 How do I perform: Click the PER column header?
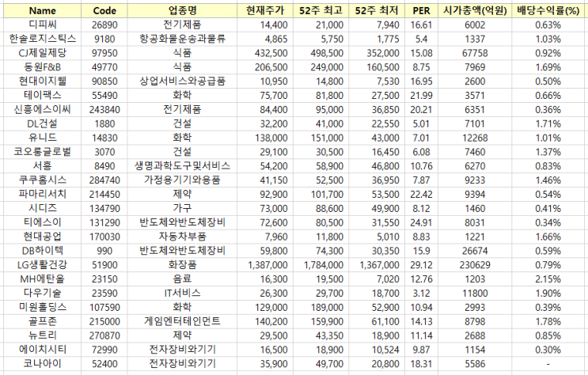(421, 11)
